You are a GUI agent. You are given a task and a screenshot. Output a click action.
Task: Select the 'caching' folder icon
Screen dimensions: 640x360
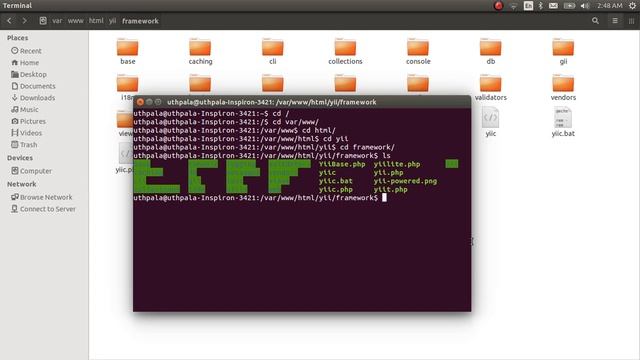coord(200,47)
